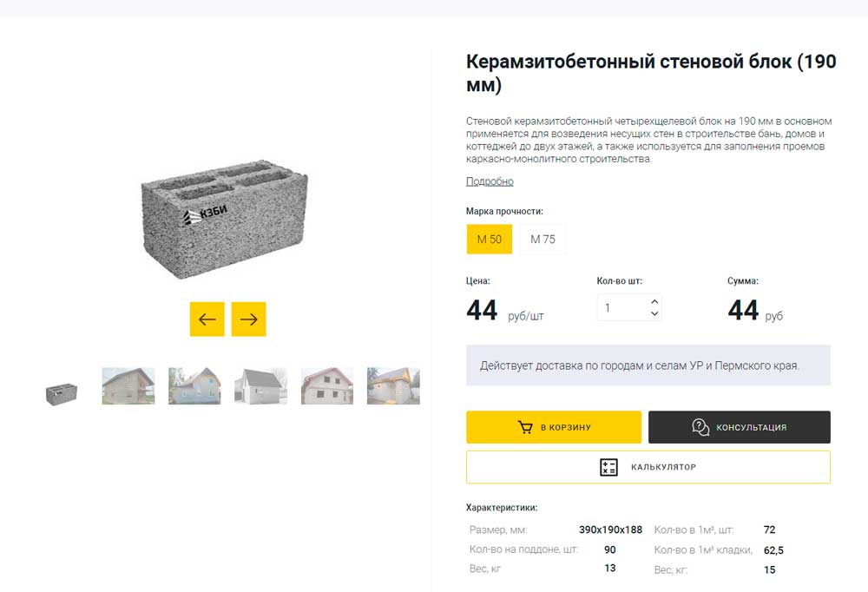Open the Подробно details link
The width and height of the screenshot is (868, 592).
[490, 181]
